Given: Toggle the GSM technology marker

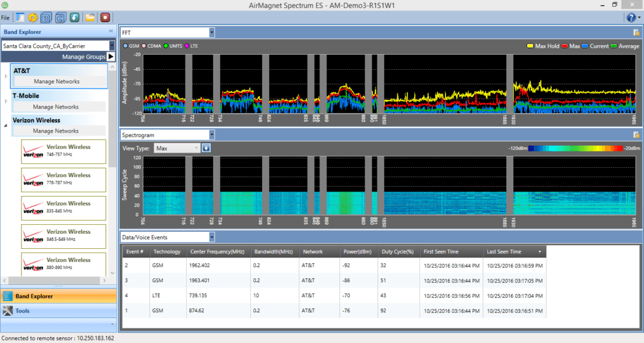Looking at the screenshot, I should (125, 46).
